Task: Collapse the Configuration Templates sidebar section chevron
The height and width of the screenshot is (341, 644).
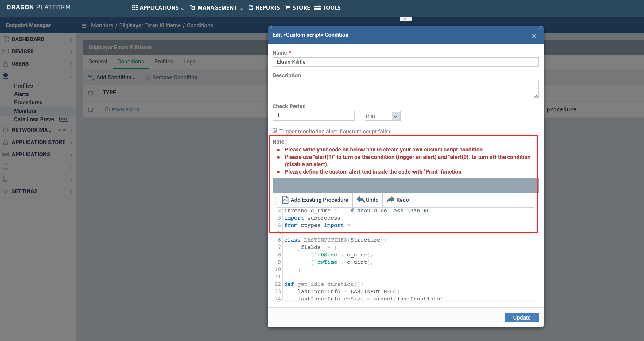Action: (71, 76)
